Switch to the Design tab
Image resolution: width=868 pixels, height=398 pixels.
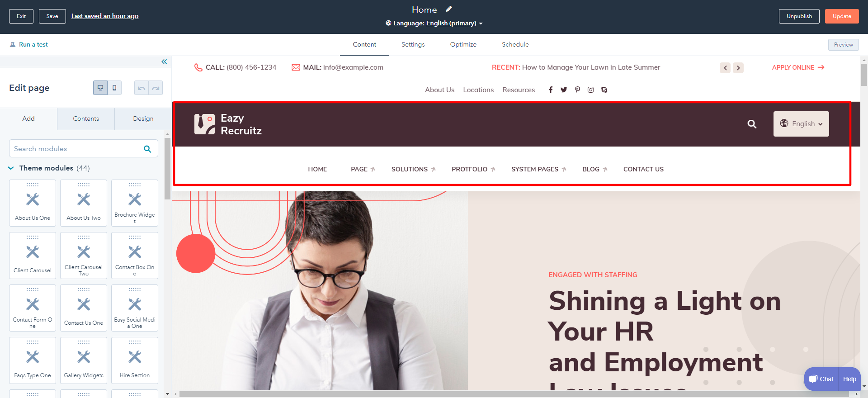tap(143, 118)
